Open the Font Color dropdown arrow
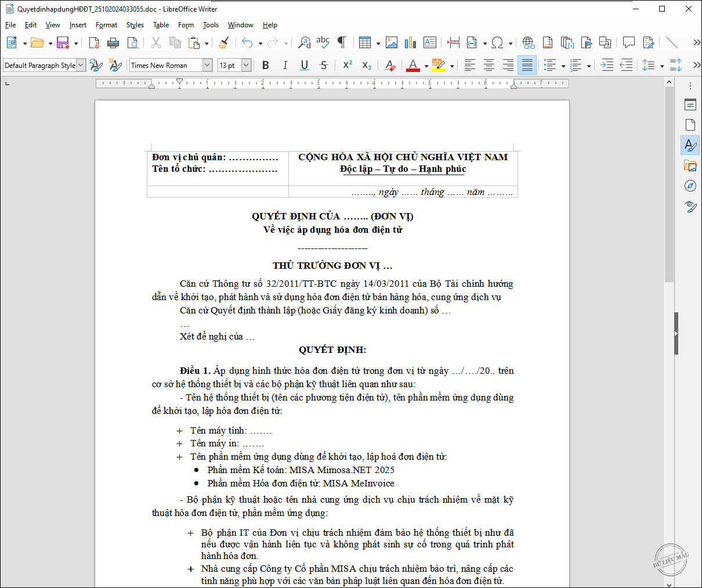 point(426,66)
